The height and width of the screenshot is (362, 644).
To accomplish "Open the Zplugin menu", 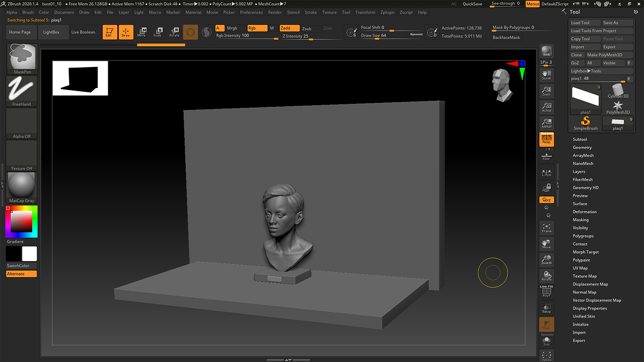I will tap(387, 12).
